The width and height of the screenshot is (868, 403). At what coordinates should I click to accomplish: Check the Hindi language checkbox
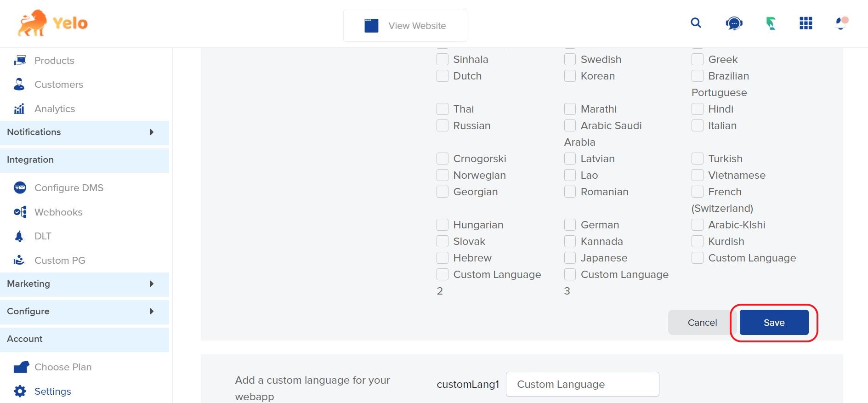(x=697, y=109)
